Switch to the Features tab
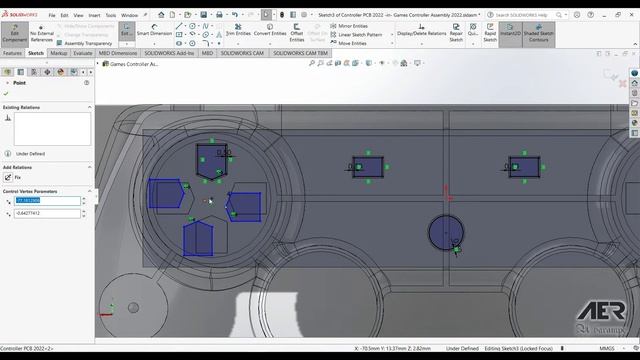The height and width of the screenshot is (360, 640). coord(12,53)
